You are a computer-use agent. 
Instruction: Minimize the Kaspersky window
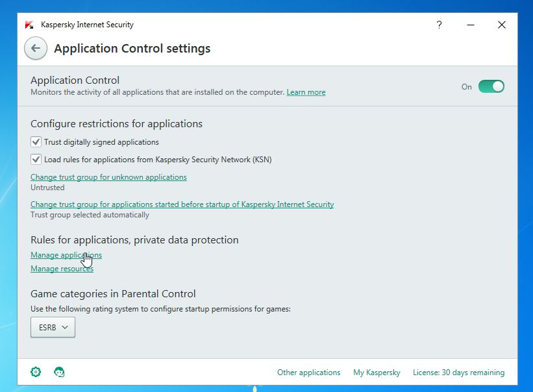click(471, 25)
